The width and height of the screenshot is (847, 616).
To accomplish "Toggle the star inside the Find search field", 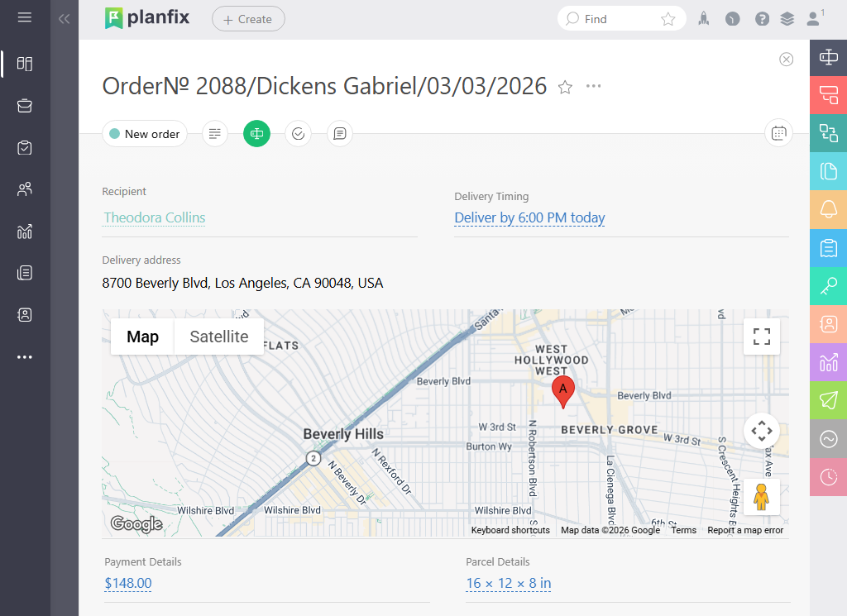I will pos(668,17).
